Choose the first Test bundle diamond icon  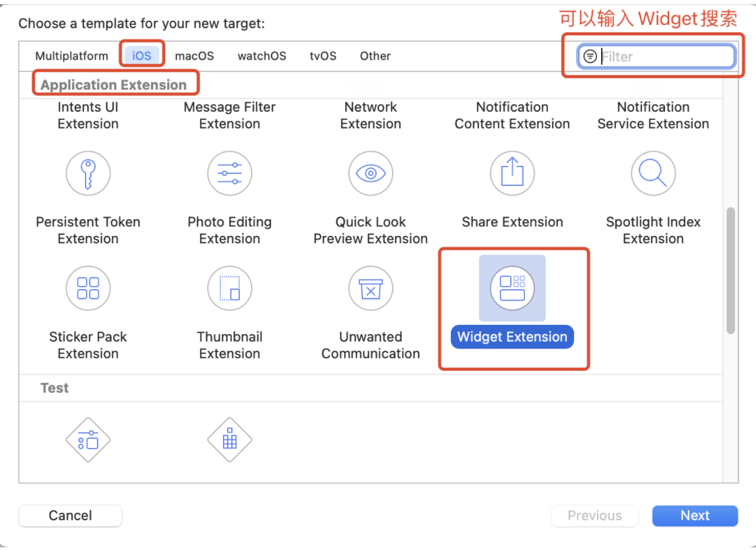coord(88,440)
